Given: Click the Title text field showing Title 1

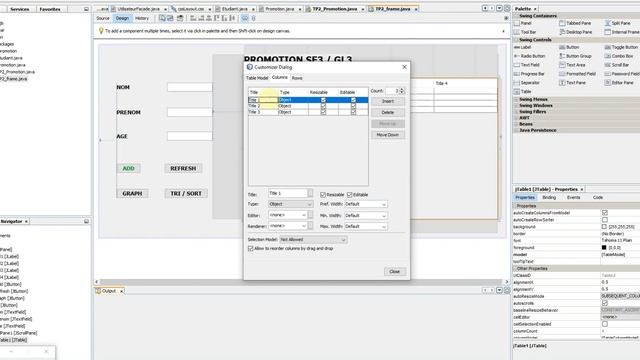Looking at the screenshot, I should point(288,193).
